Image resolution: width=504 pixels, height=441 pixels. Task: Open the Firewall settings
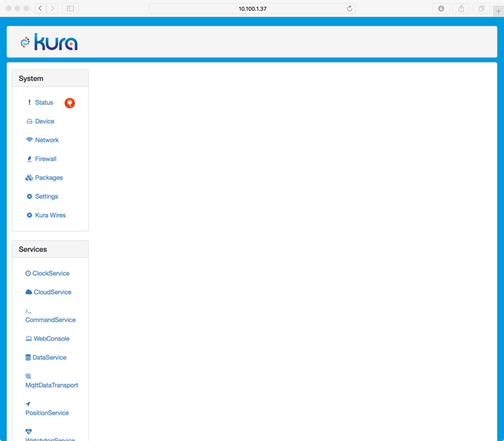[x=45, y=159]
